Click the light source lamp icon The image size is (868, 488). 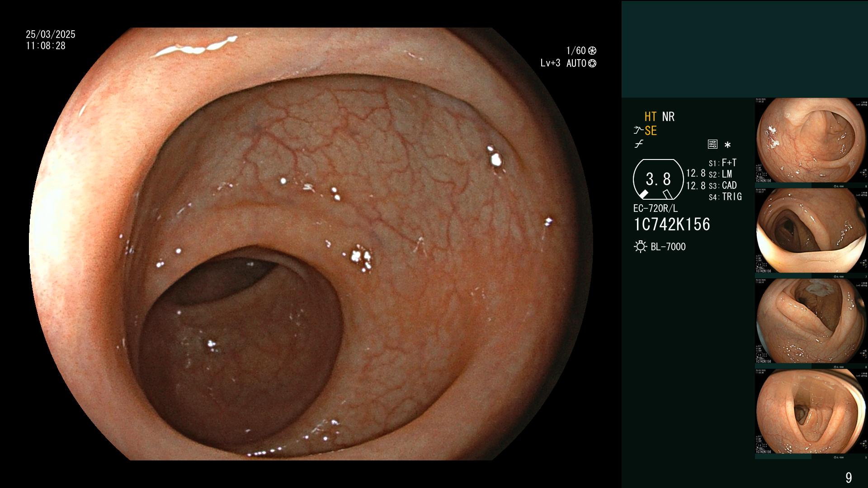(x=641, y=247)
